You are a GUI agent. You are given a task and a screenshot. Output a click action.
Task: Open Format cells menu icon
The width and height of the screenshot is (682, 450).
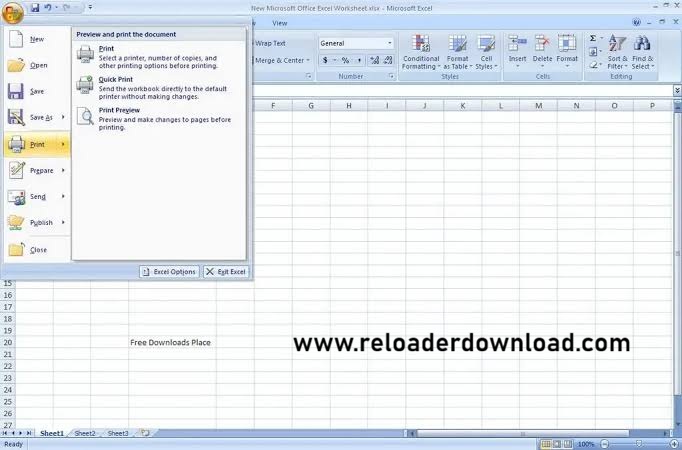(567, 43)
